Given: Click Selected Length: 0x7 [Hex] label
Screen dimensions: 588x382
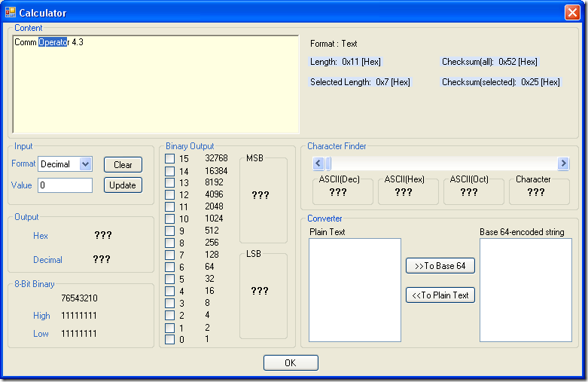Looking at the screenshot, I should point(360,82).
